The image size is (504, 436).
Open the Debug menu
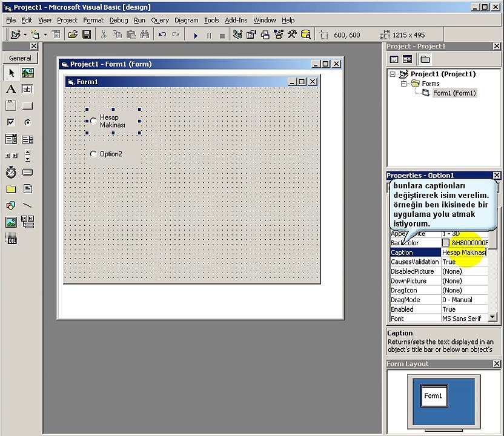[119, 20]
